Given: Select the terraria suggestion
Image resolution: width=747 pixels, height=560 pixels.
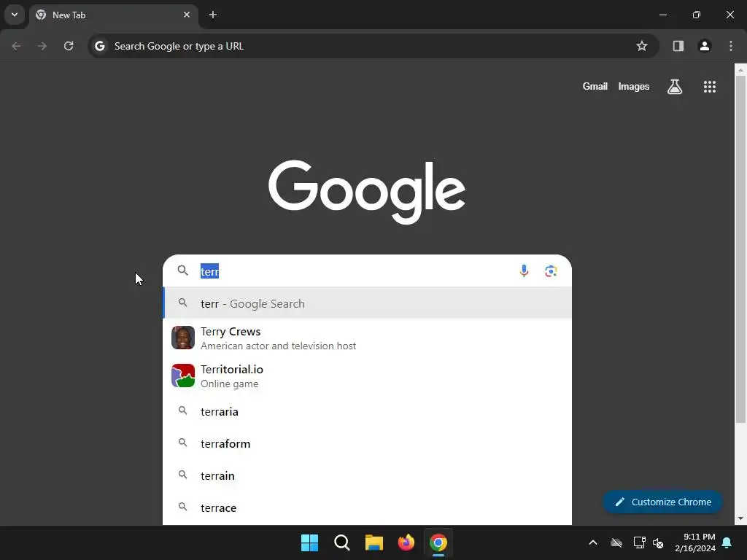Looking at the screenshot, I should pos(368,411).
